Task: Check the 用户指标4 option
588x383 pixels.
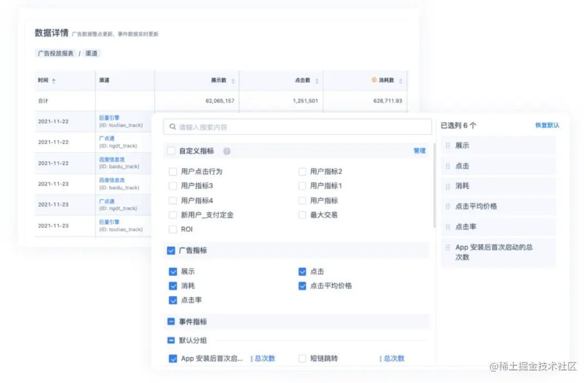Action: click(173, 201)
